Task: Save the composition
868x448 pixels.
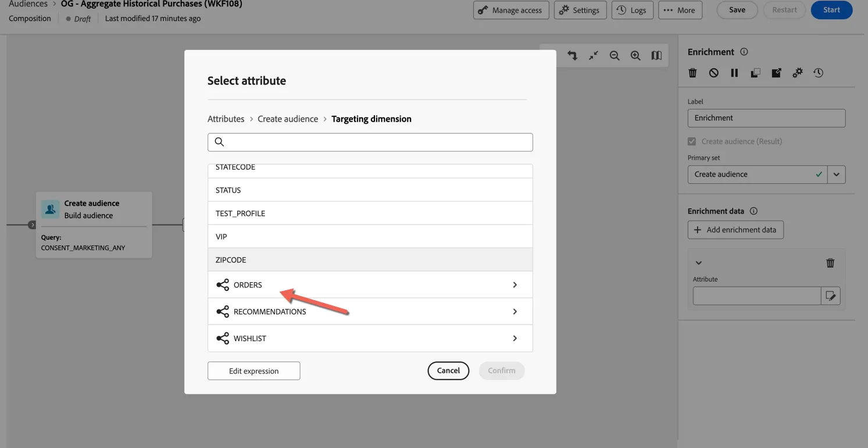Action: tap(737, 10)
